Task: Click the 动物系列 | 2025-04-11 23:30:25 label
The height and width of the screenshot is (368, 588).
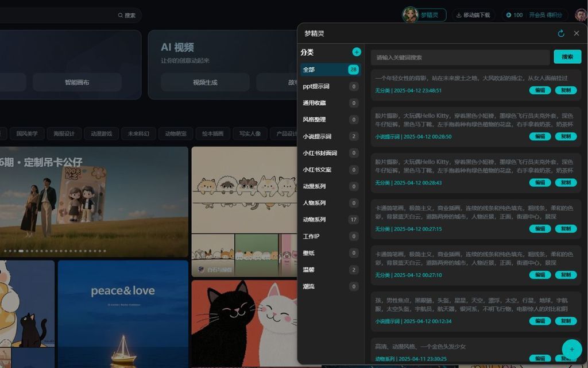Action: pos(411,359)
